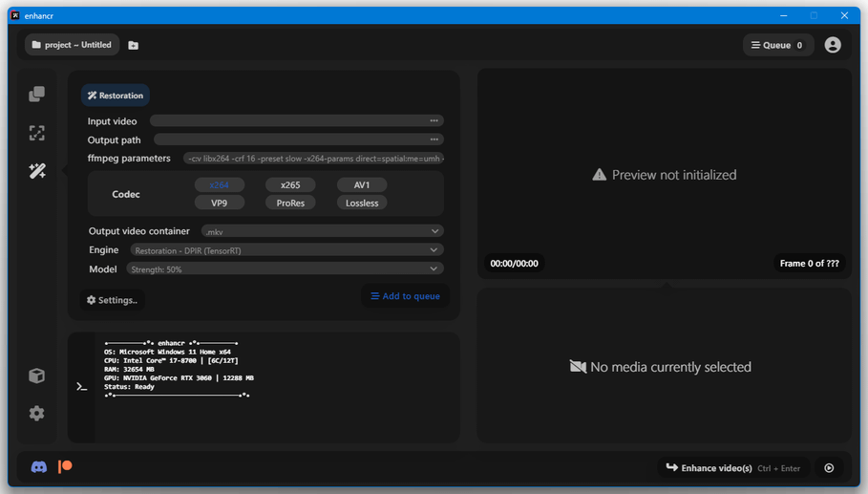Image resolution: width=868 pixels, height=494 pixels.
Task: Select the x264 codec
Action: [220, 185]
